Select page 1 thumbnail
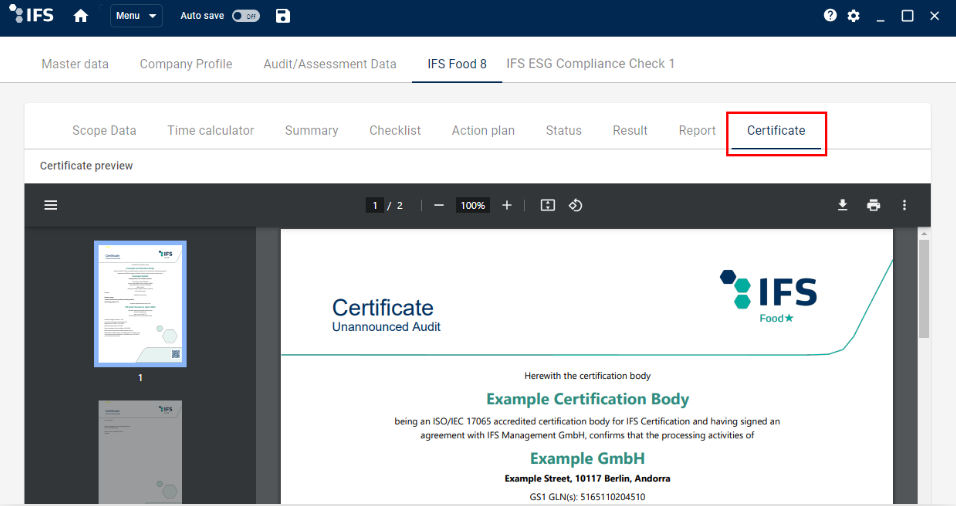 coord(140,304)
